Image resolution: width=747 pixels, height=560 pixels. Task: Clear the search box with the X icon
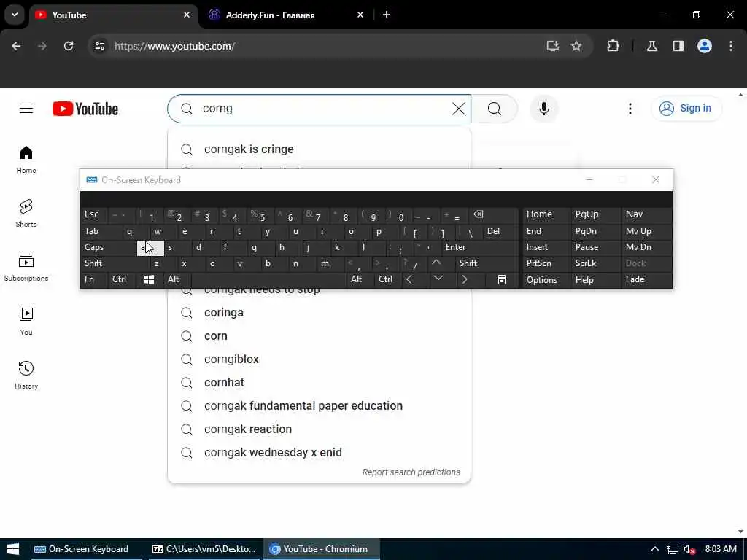pos(459,109)
